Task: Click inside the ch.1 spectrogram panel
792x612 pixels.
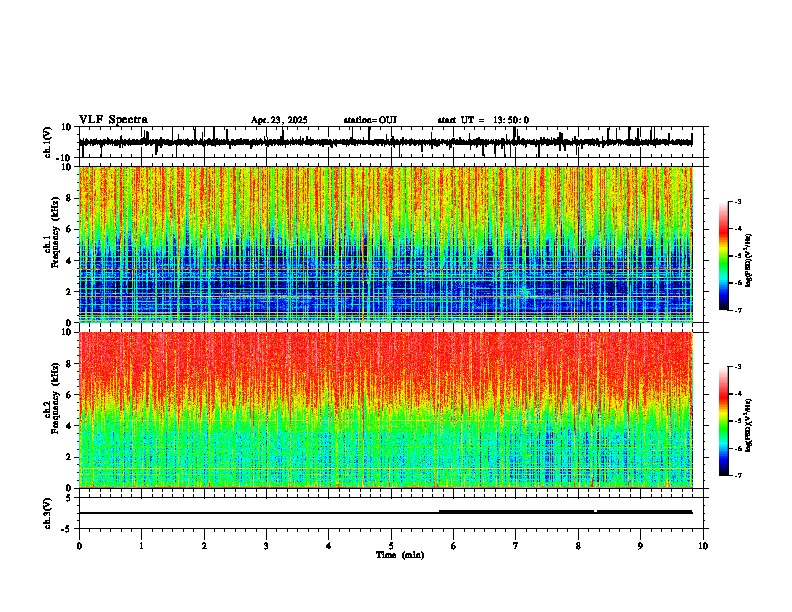Action: 385,244
